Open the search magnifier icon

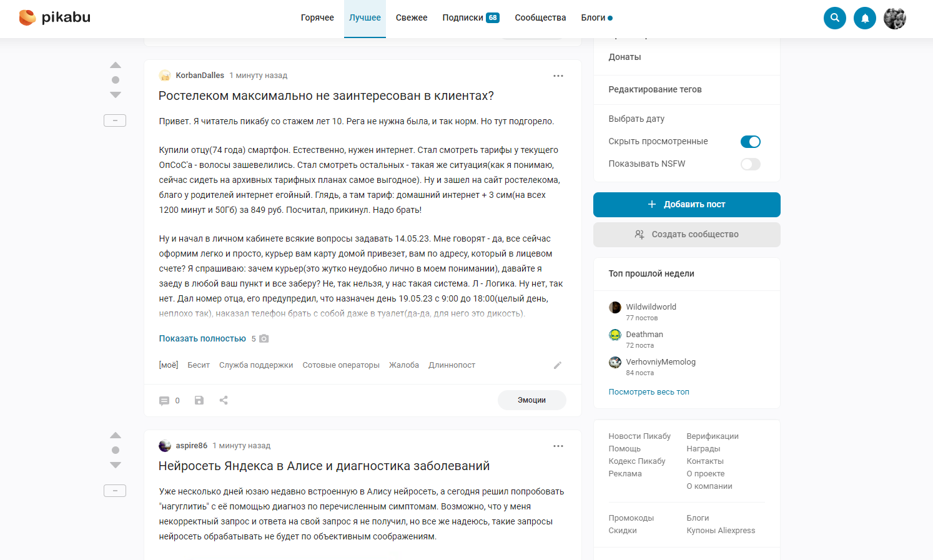click(x=835, y=18)
